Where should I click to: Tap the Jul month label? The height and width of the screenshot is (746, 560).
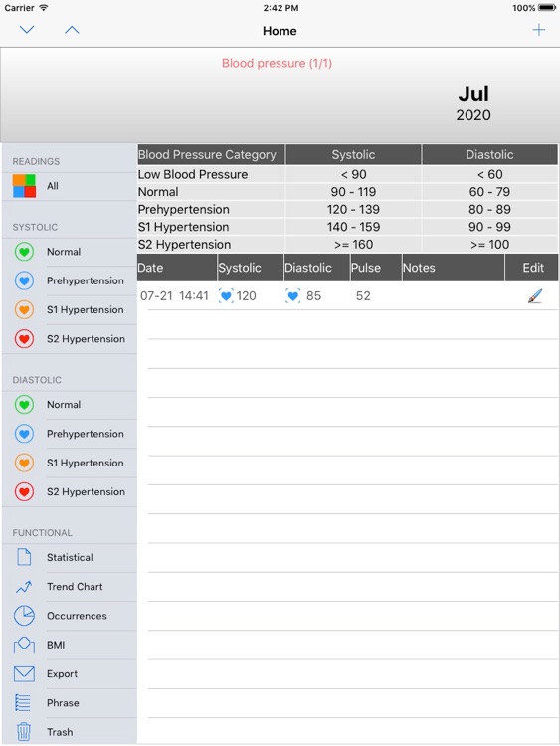coord(473,93)
